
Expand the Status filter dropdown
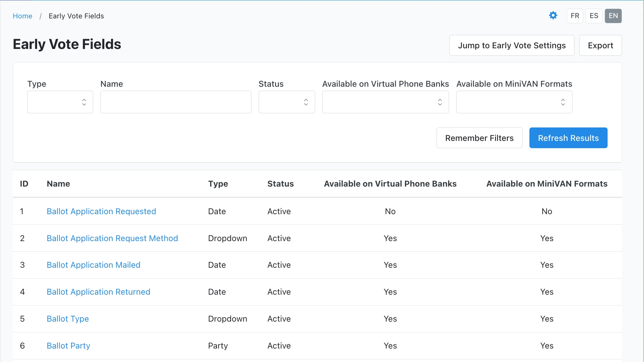287,102
